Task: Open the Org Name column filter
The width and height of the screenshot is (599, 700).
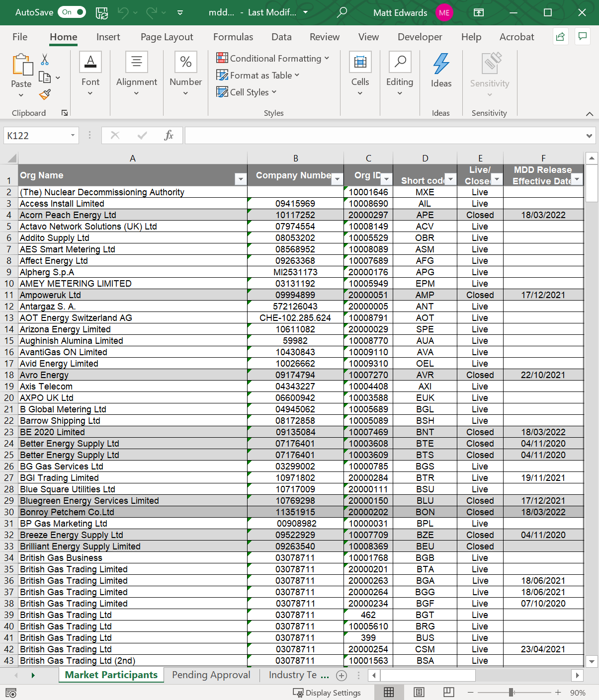Action: click(x=240, y=178)
